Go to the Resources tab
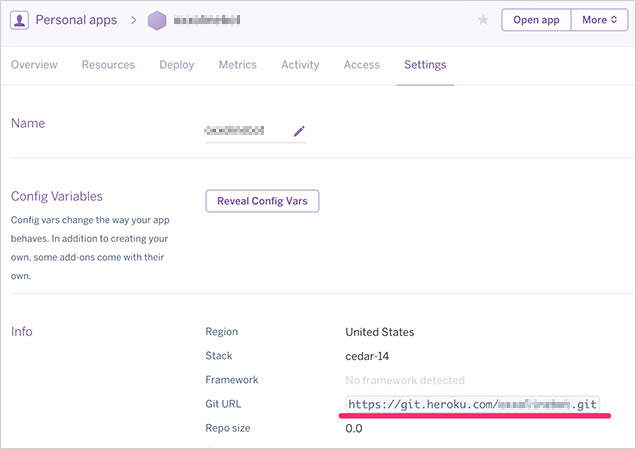 coord(108,65)
